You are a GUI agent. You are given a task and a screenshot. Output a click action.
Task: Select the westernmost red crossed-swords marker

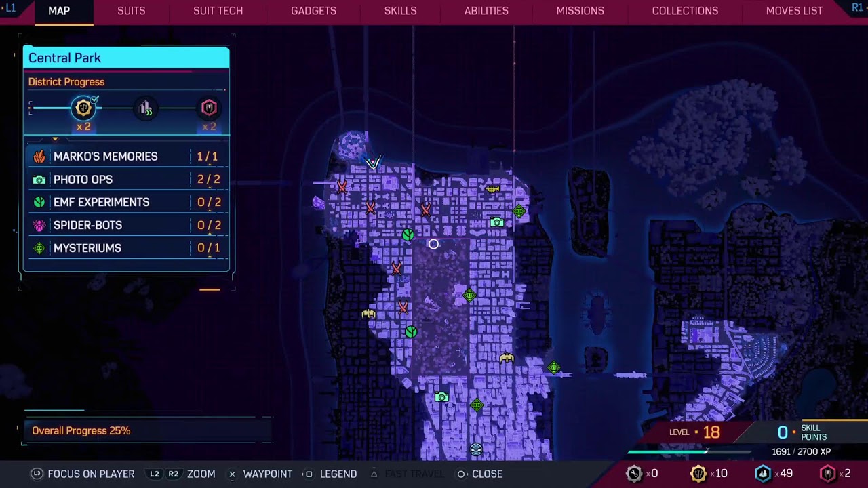click(342, 186)
